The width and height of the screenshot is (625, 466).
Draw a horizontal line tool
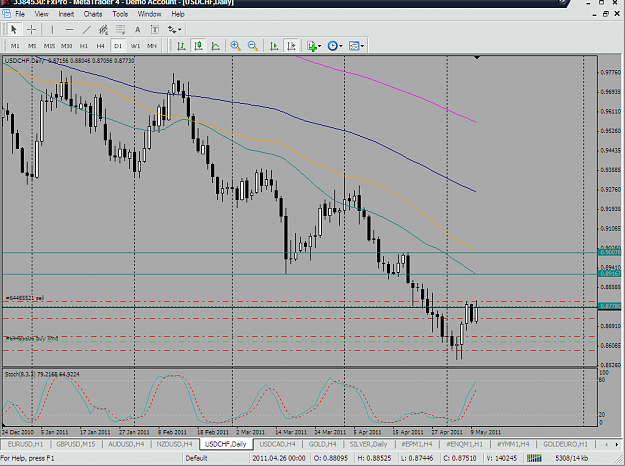(x=69, y=29)
